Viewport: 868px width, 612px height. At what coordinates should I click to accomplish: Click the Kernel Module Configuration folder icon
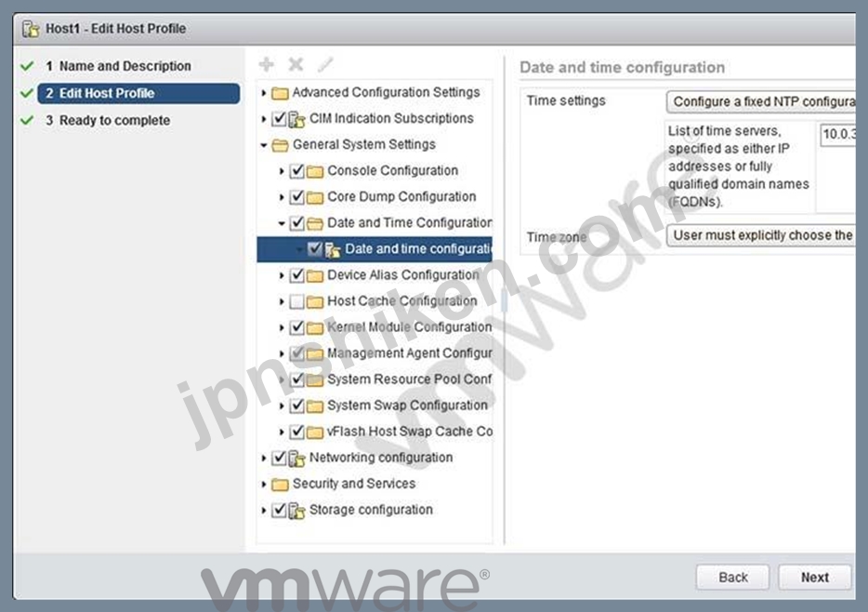(315, 328)
